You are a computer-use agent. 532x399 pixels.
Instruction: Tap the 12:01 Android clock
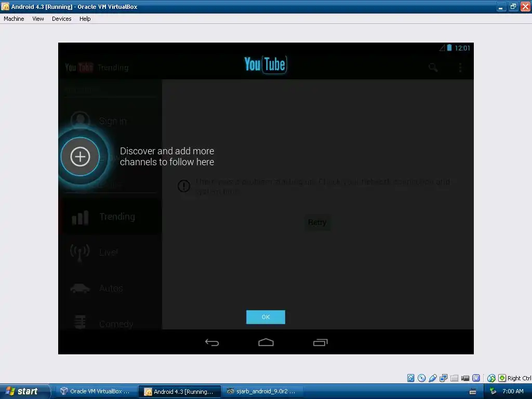point(462,48)
